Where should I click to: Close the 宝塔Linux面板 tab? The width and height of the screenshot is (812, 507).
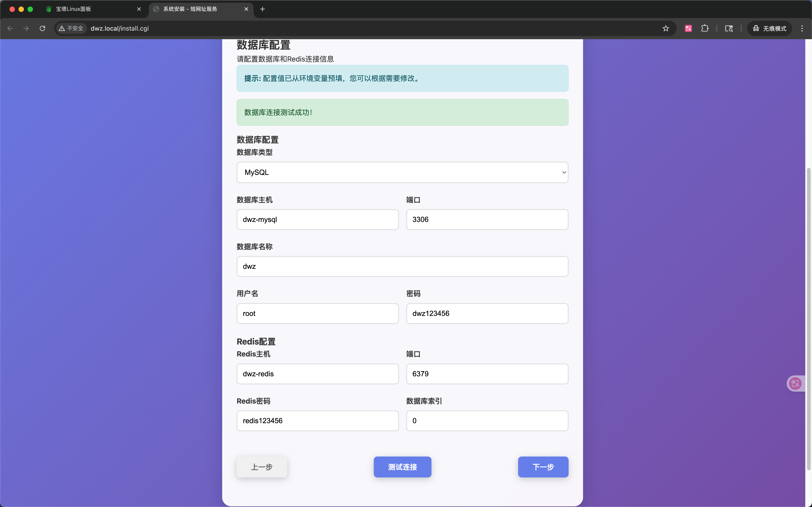pyautogui.click(x=139, y=9)
